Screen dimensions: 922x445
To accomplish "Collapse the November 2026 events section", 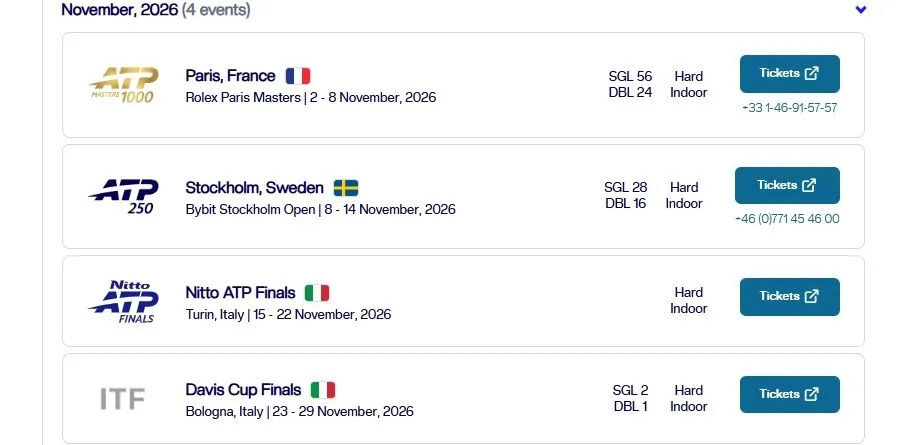I will (861, 10).
